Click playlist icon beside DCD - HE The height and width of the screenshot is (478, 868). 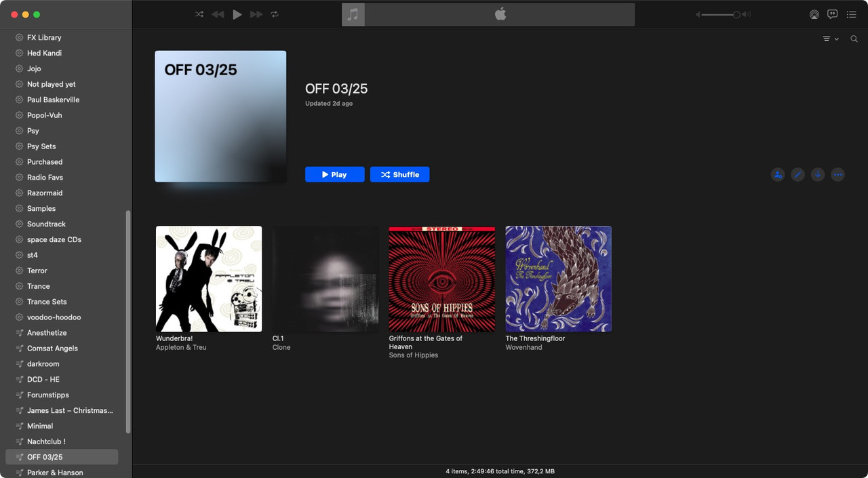[20, 380]
